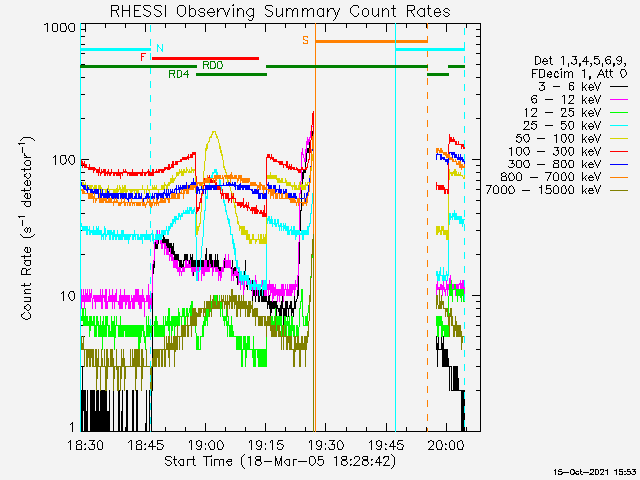Click the magenta line swatch for 6 - 12 keV
The height and width of the screenshot is (480, 640).
click(619, 100)
